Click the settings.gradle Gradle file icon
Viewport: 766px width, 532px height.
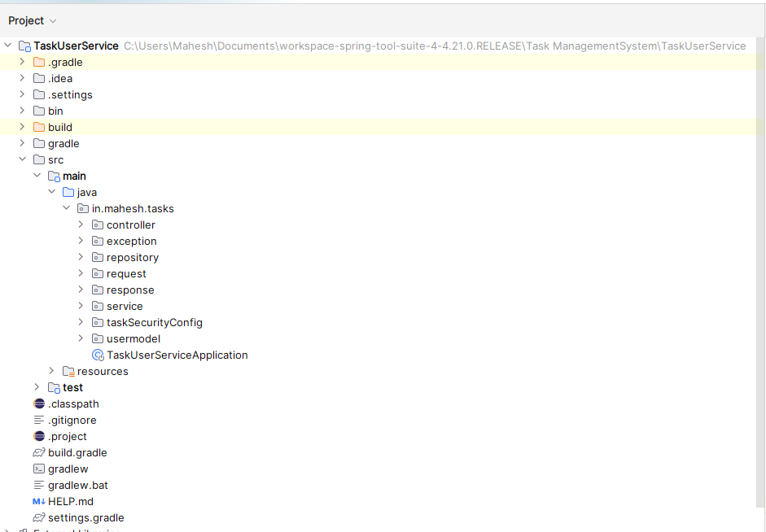[x=39, y=518]
